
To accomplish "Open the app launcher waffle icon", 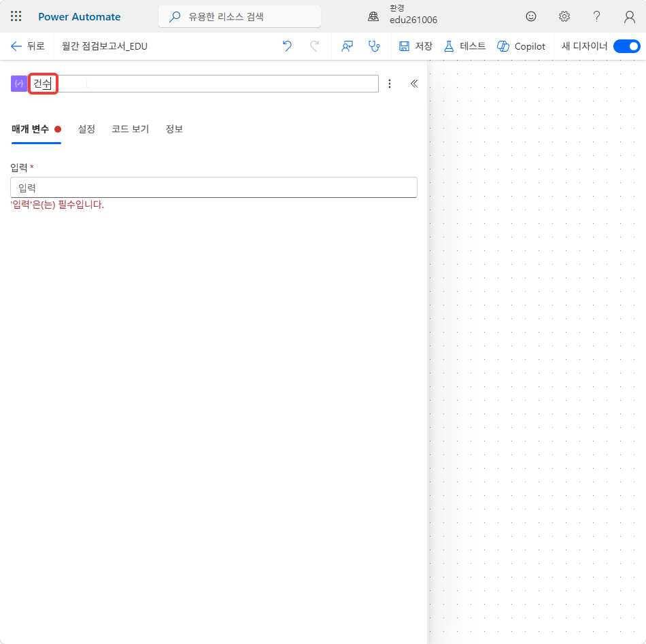I will (16, 16).
